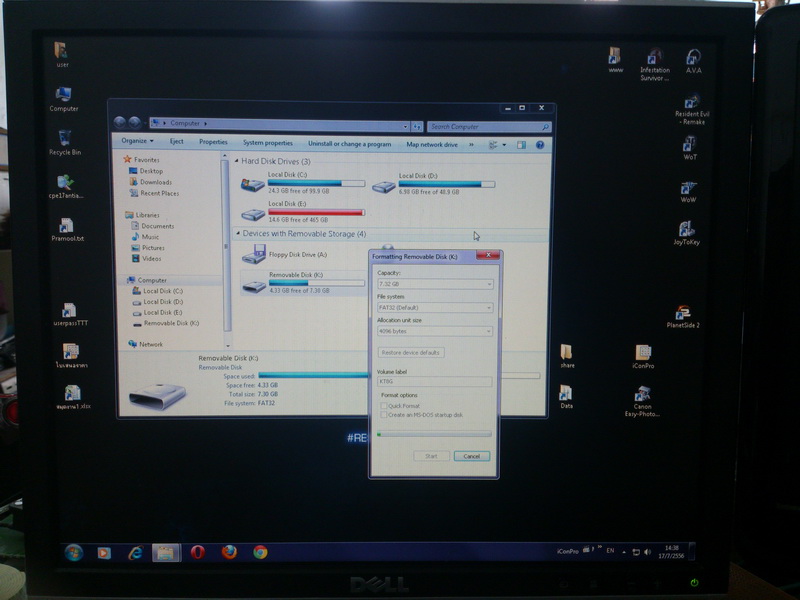Launch the A.V.A desktop shortcut
The height and width of the screenshot is (600, 800).
click(693, 61)
